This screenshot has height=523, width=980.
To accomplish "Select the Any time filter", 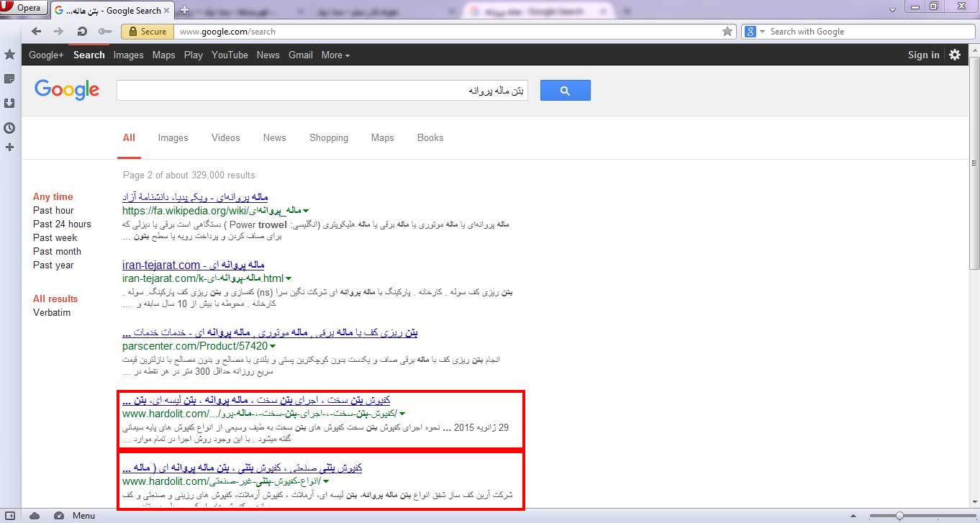I will click(53, 196).
